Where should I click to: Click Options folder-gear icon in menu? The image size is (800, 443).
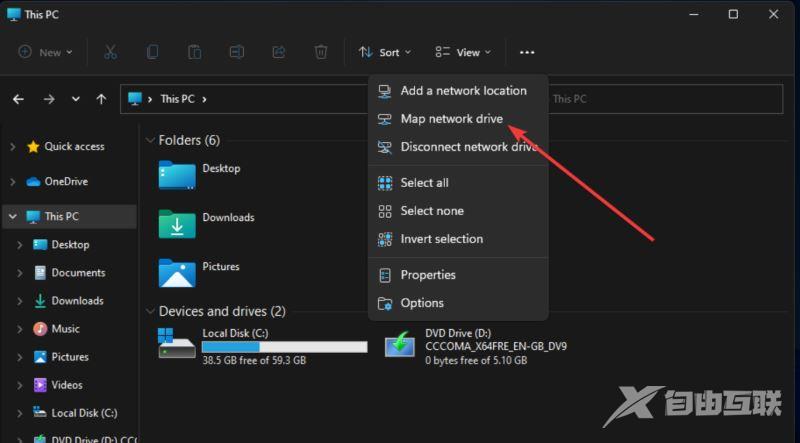[x=385, y=304]
